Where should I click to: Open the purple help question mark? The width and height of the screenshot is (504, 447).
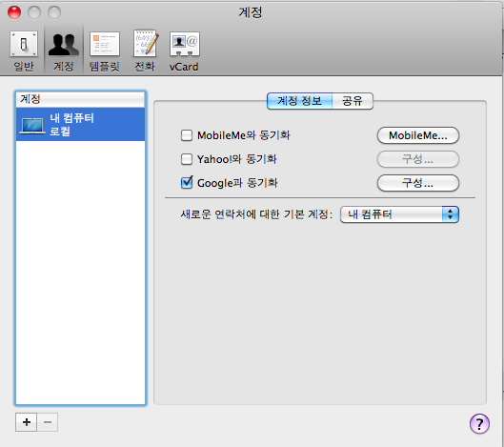[479, 423]
